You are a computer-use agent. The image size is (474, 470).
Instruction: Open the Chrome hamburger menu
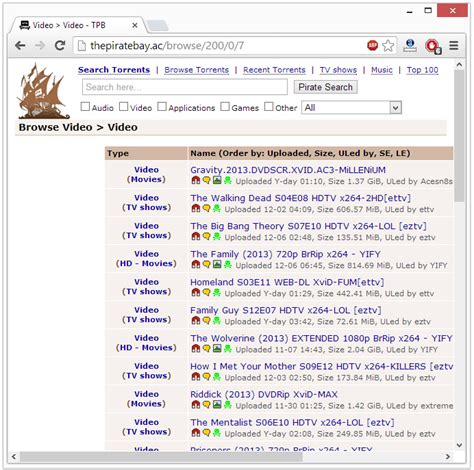[454, 45]
